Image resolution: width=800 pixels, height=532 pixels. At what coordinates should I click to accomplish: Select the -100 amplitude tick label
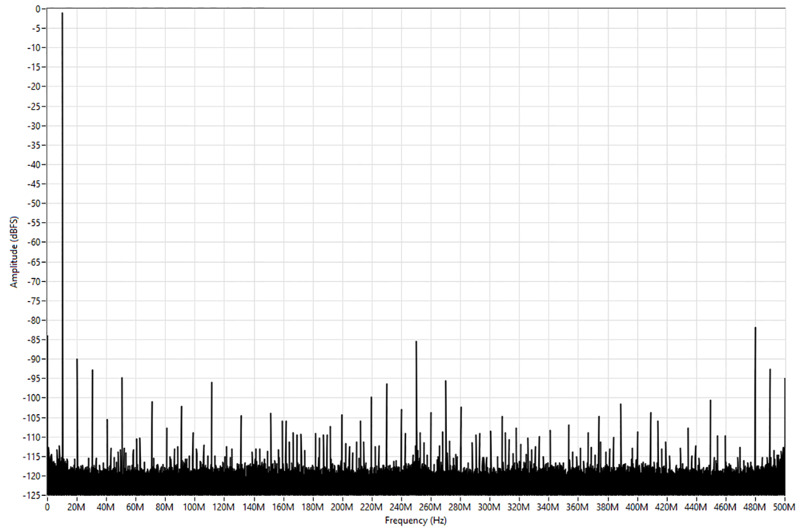[x=33, y=398]
